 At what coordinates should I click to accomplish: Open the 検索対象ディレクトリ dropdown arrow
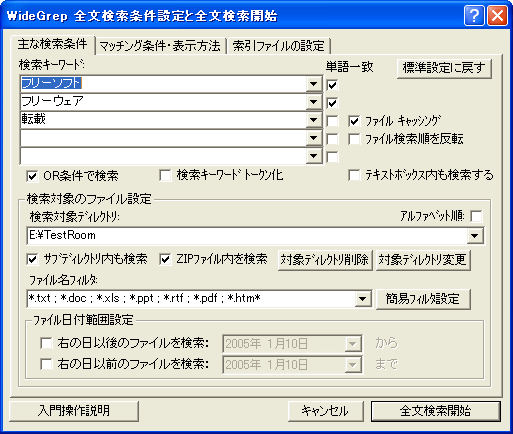(x=475, y=236)
